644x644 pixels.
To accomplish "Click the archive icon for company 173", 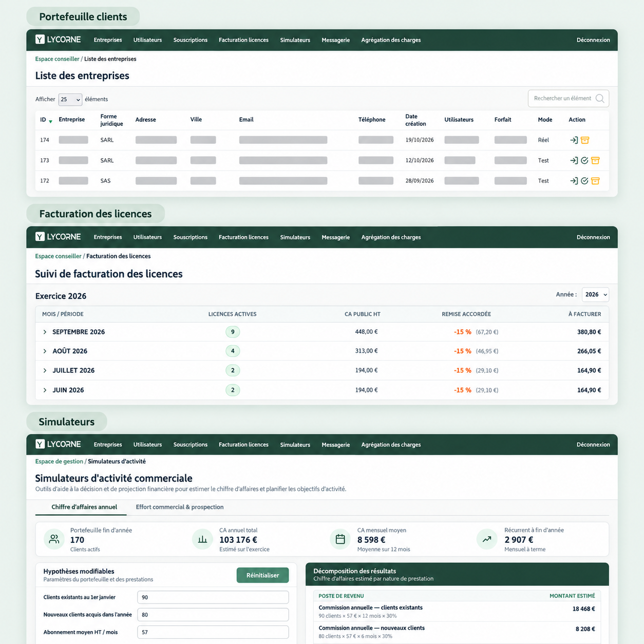I will click(x=595, y=161).
